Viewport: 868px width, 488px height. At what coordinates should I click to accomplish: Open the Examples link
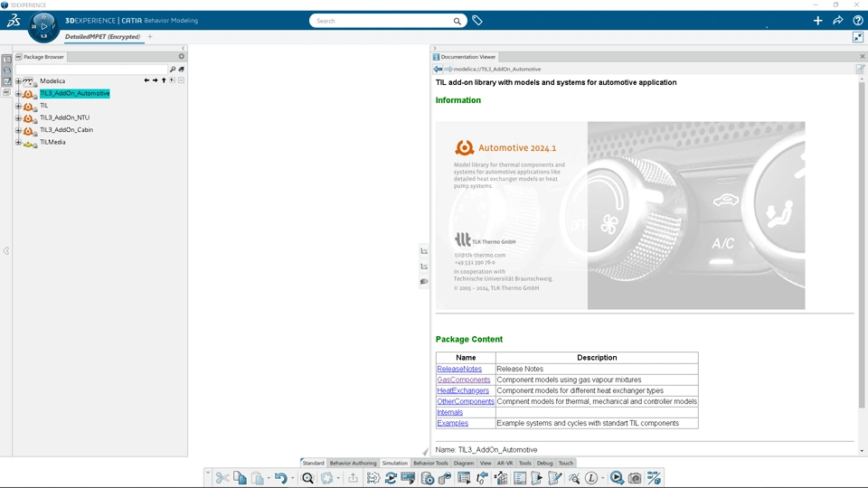click(453, 423)
